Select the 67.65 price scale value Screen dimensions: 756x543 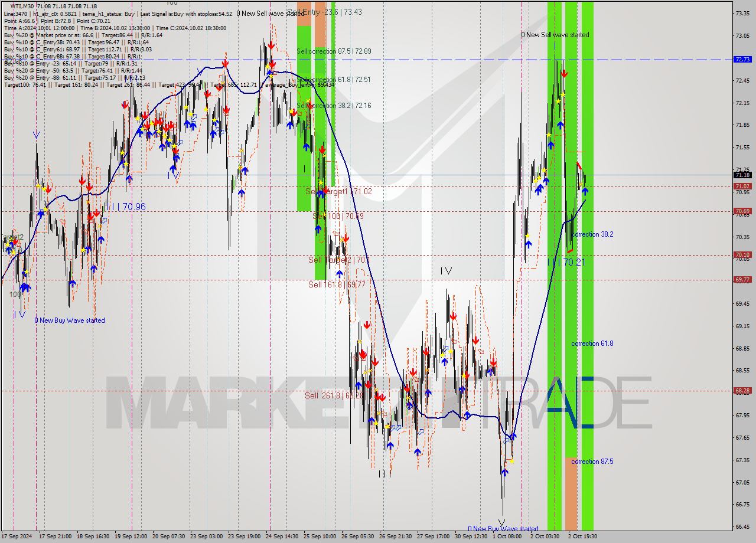click(x=742, y=438)
